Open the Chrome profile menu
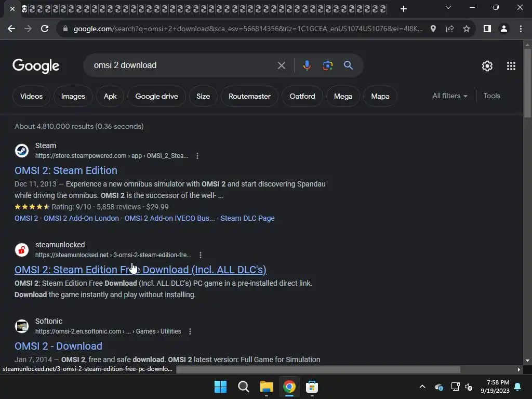Screen dimensions: 532x399 coord(504,29)
